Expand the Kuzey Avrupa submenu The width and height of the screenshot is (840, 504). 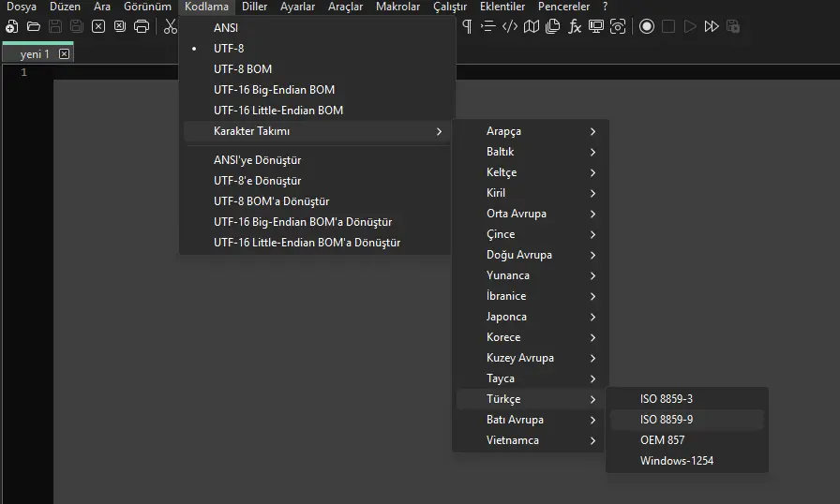[x=531, y=358]
